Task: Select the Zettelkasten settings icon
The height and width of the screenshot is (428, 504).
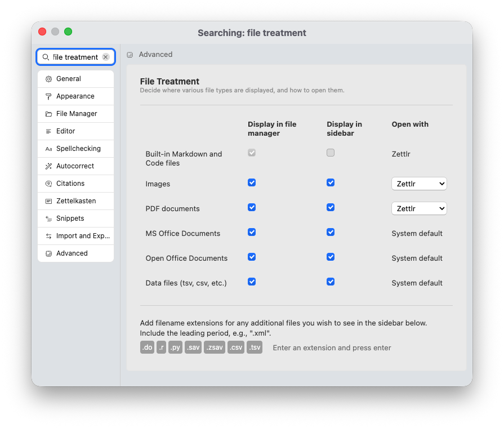Action: (x=48, y=200)
